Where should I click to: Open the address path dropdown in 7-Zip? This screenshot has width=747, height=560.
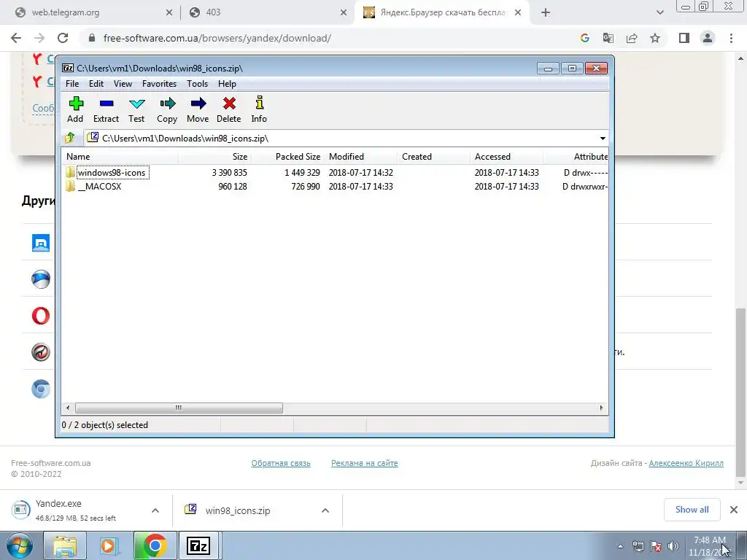point(603,138)
